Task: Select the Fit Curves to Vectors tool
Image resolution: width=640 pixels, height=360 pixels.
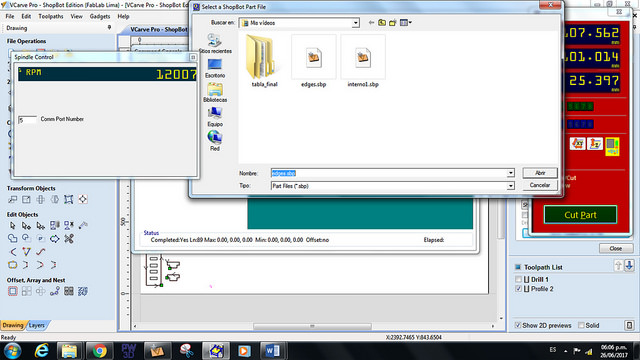Action: 40,252
